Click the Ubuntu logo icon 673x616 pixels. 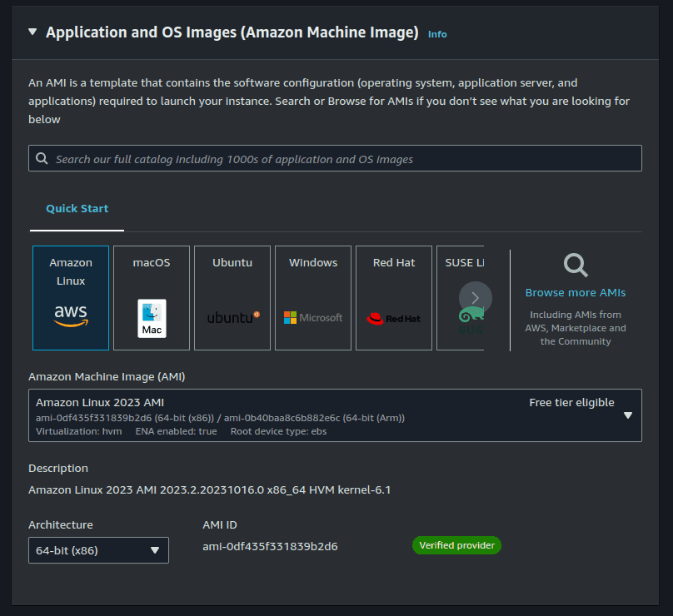[x=232, y=317]
